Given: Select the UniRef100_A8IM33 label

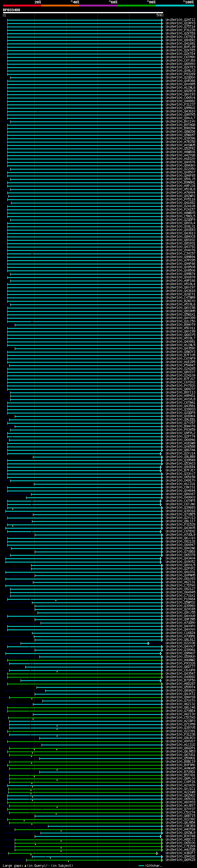Looking at the screenshot, I should pyautogui.click(x=180, y=802).
